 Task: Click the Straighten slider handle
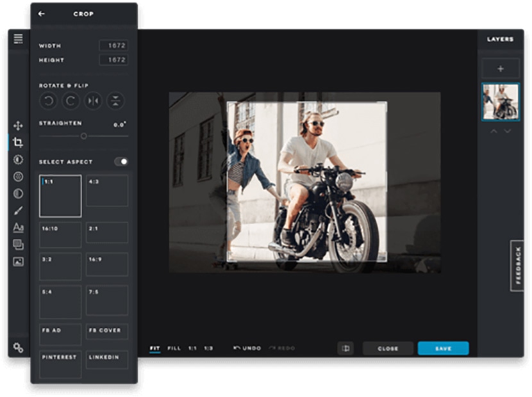click(x=83, y=136)
